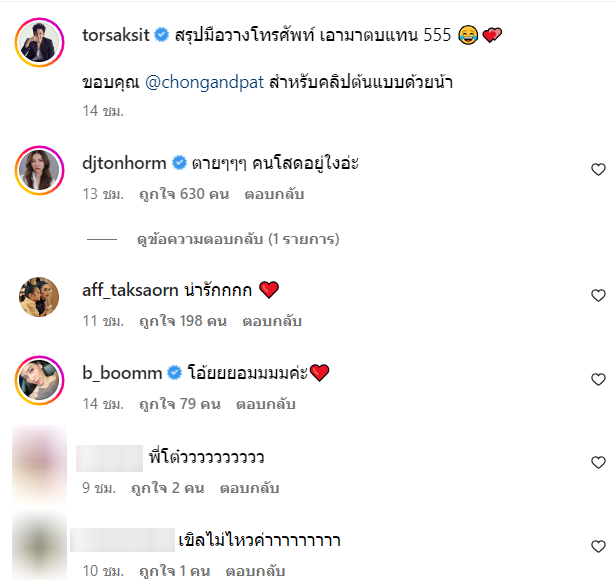Viewport: 616px width, 587px height.
Task: Open b_boomm's 79 likes list
Action: pos(180,404)
